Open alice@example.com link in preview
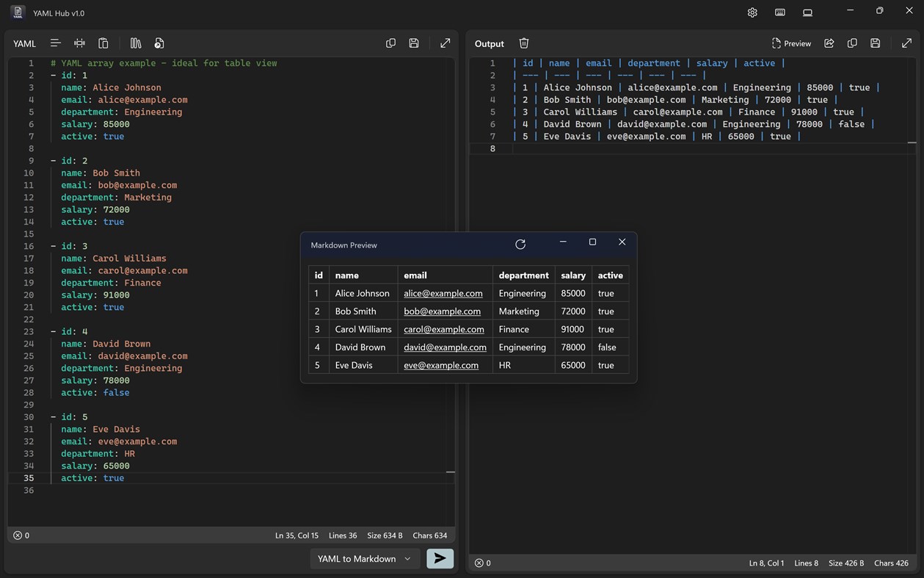The height and width of the screenshot is (578, 924). (x=443, y=293)
